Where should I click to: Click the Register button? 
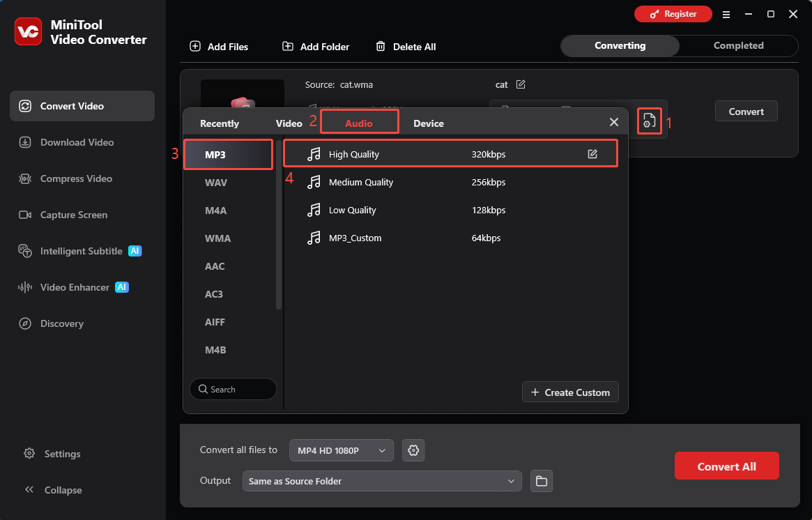click(673, 14)
